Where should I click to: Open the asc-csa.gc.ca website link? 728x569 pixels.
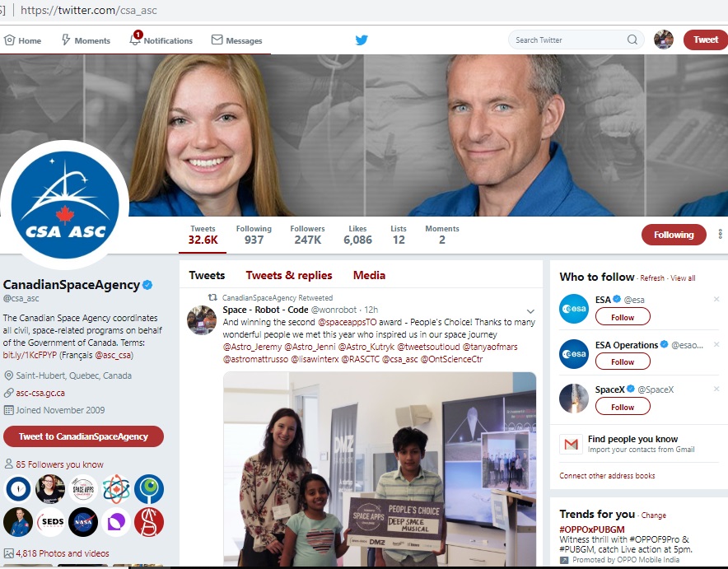pyautogui.click(x=40, y=393)
